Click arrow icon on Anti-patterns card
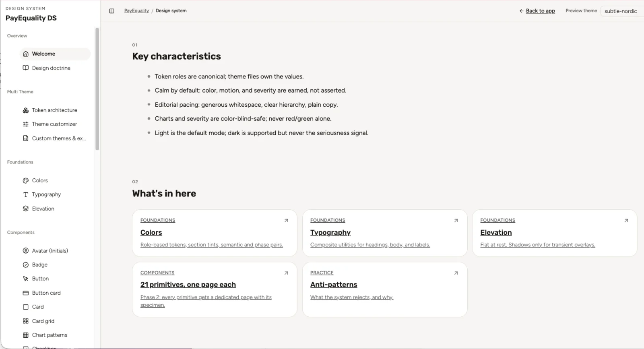Screen dimensions: 644x349 pyautogui.click(x=456, y=273)
